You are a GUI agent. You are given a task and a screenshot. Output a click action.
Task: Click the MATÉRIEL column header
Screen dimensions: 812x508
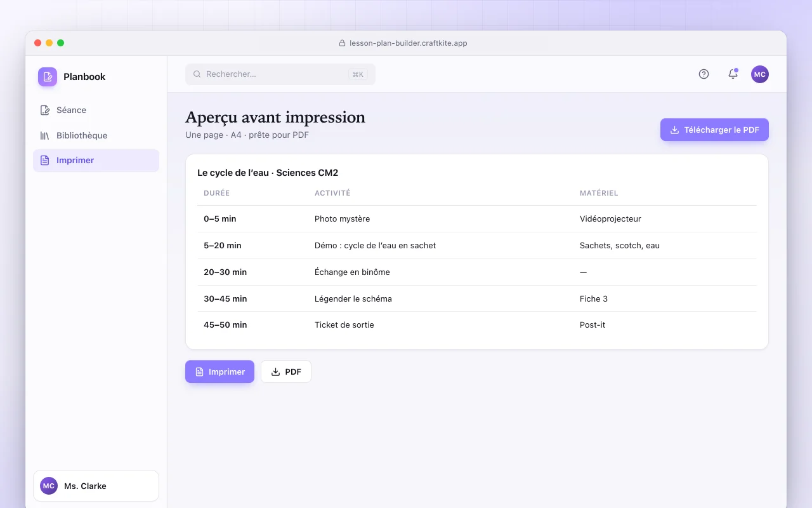[599, 193]
